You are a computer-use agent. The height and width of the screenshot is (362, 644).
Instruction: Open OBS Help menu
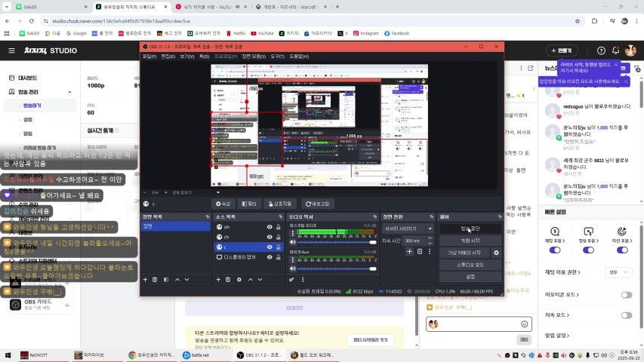(298, 57)
